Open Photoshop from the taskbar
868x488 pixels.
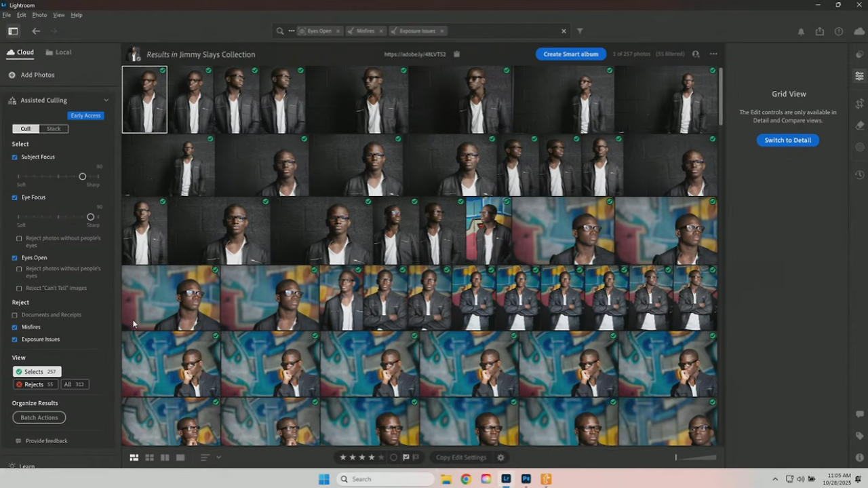click(526, 479)
